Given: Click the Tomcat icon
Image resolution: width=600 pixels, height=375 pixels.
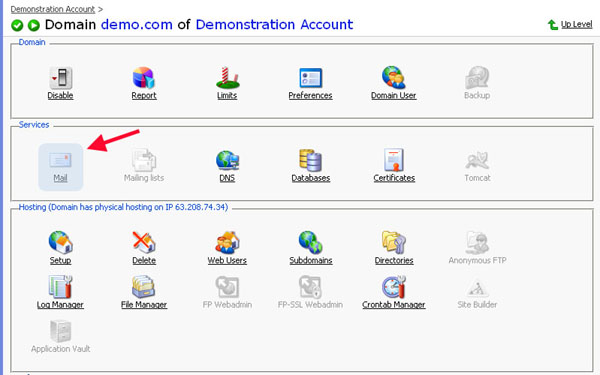Looking at the screenshot, I should [x=477, y=161].
